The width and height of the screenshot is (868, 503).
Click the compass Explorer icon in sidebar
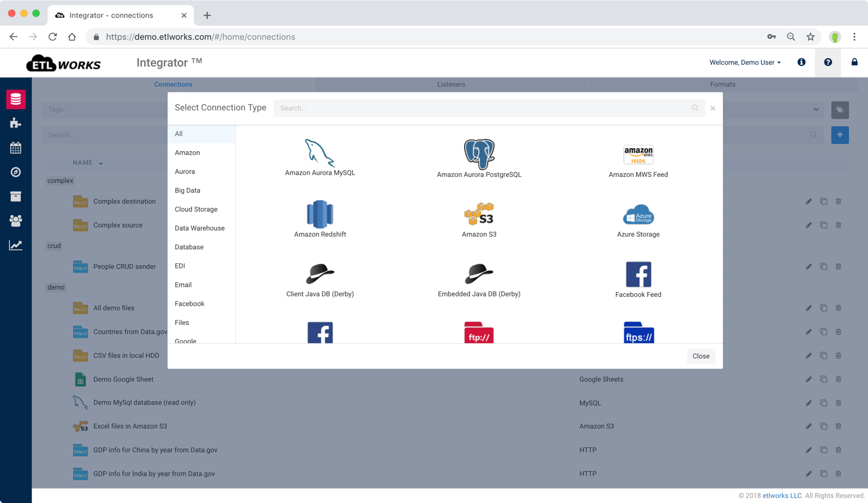[16, 172]
